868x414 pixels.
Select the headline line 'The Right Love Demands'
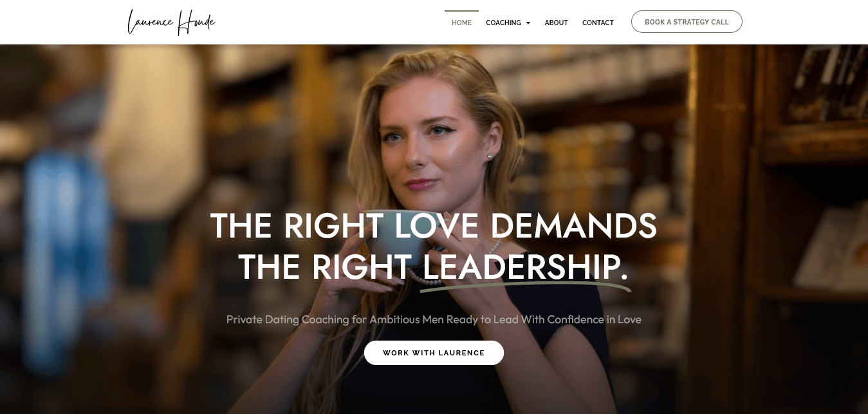click(434, 226)
